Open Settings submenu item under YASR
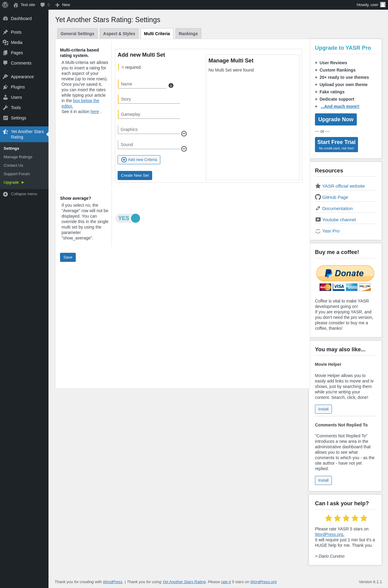The height and width of the screenshot is (588, 388). pos(11,149)
